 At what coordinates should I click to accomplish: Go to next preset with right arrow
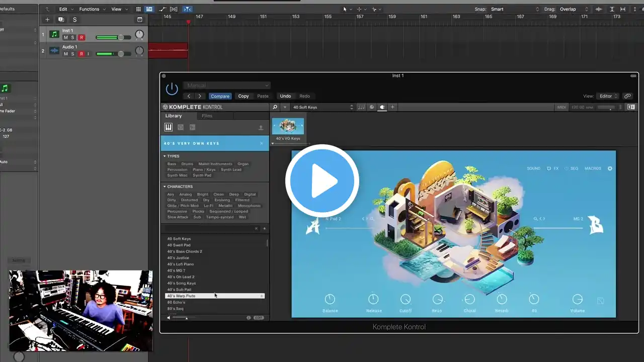coord(200,96)
